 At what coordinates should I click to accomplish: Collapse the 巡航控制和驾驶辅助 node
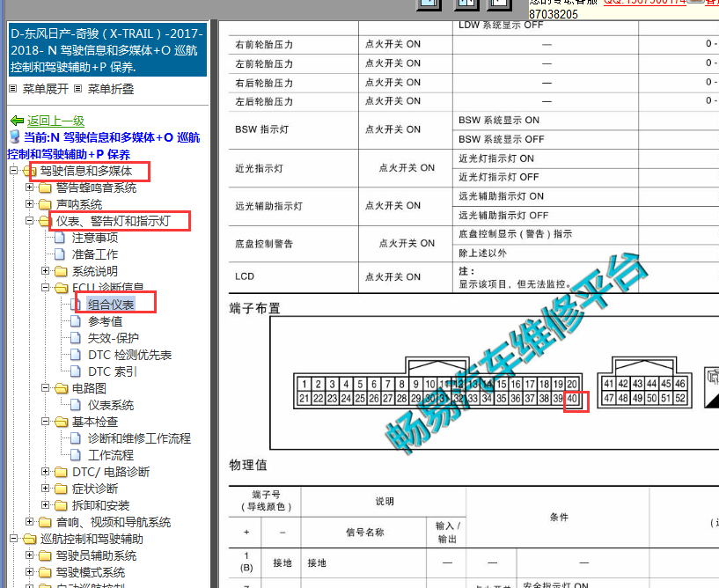coord(14,539)
